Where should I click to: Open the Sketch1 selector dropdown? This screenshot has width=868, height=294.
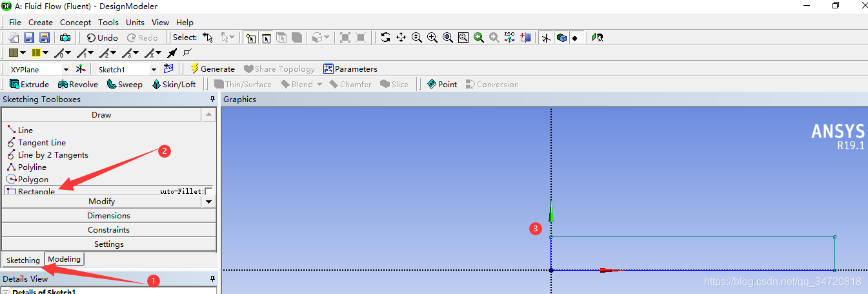[154, 69]
